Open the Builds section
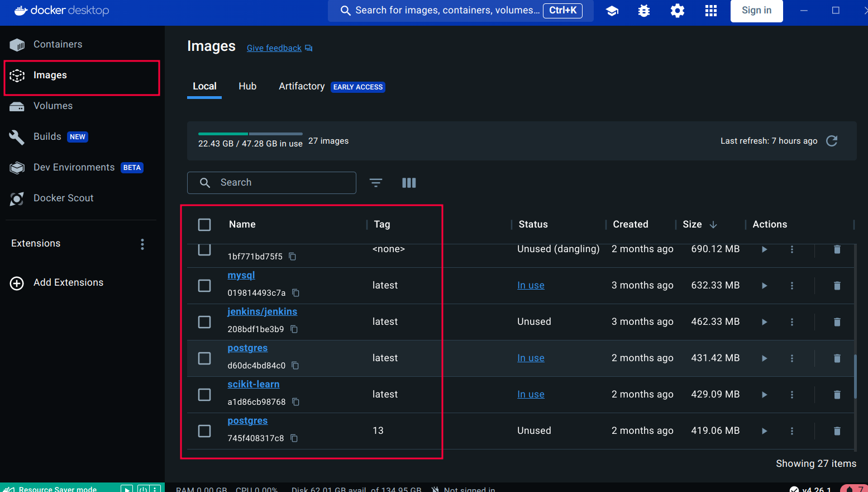The image size is (868, 492). pyautogui.click(x=47, y=136)
